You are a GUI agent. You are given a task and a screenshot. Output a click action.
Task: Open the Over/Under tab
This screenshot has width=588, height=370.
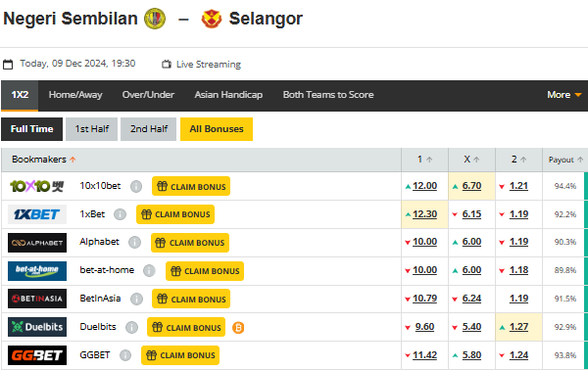point(148,95)
